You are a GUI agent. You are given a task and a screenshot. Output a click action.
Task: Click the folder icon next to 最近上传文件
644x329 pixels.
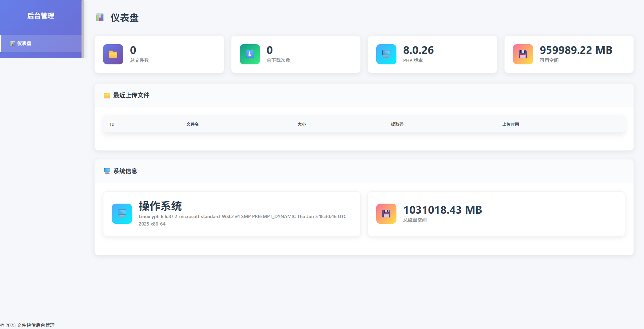[107, 95]
